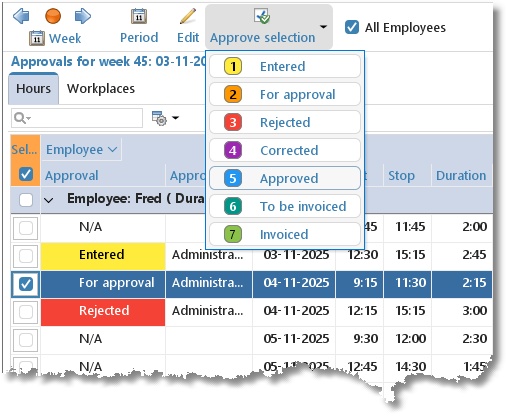Click yellow number 1 status icon
The height and width of the screenshot is (417, 507).
pyautogui.click(x=233, y=66)
